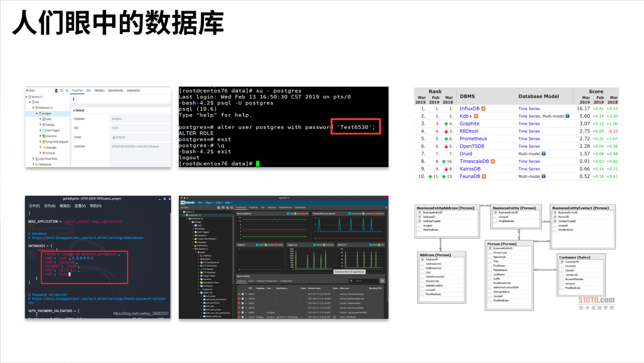Screen dimensions: 644x363
Task: Click the orange plus icon beside FaunaDB
Action: pyautogui.click(x=484, y=176)
